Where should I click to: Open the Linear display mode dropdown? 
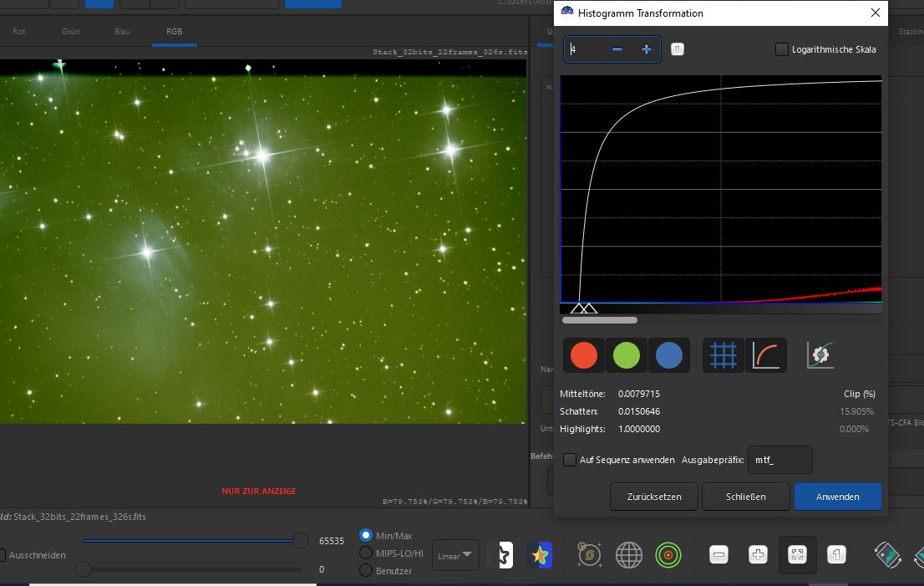455,555
